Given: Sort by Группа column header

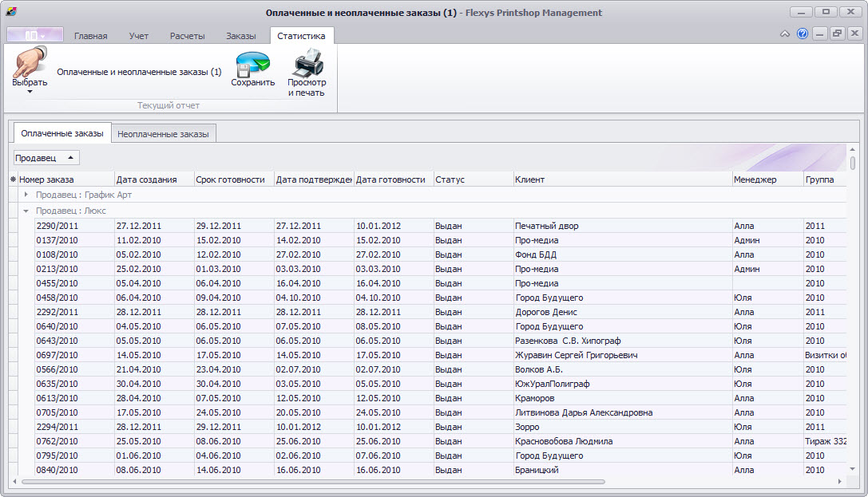Looking at the screenshot, I should coord(826,179).
